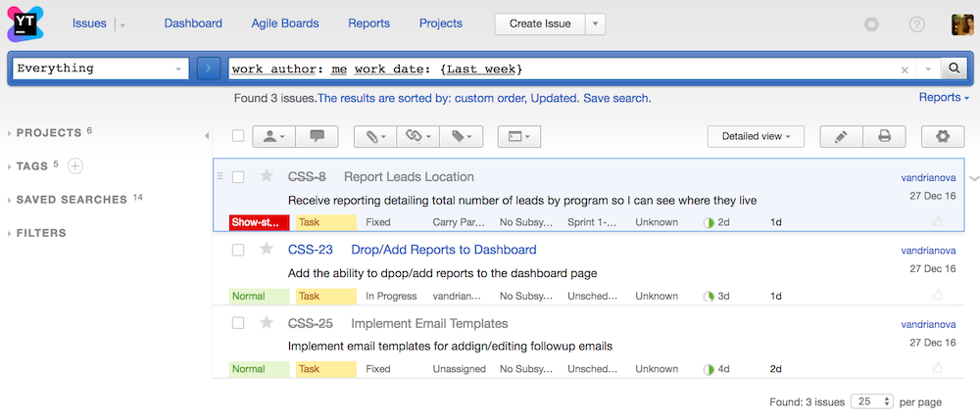Viewport: 980px width, 420px height.
Task: Open Report Leads Location issue
Action: [409, 176]
